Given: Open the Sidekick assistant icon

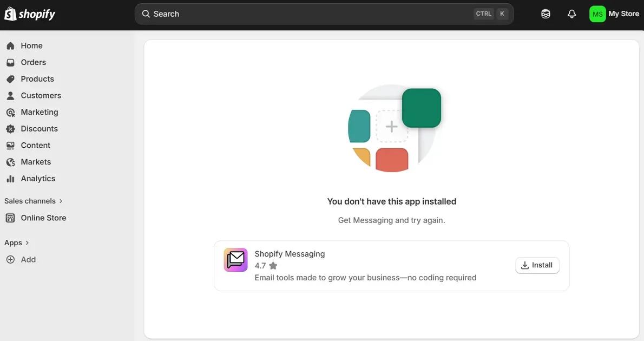Looking at the screenshot, I should click(x=546, y=14).
